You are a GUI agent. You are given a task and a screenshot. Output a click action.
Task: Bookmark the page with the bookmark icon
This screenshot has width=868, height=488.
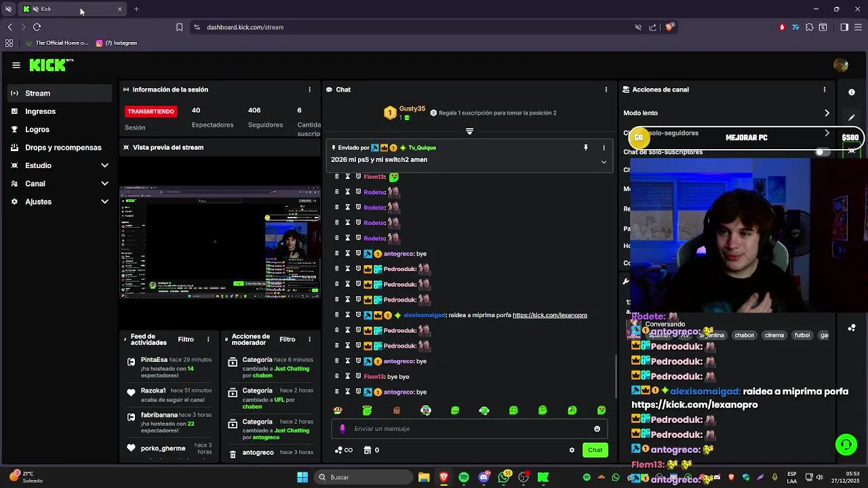[x=179, y=27]
